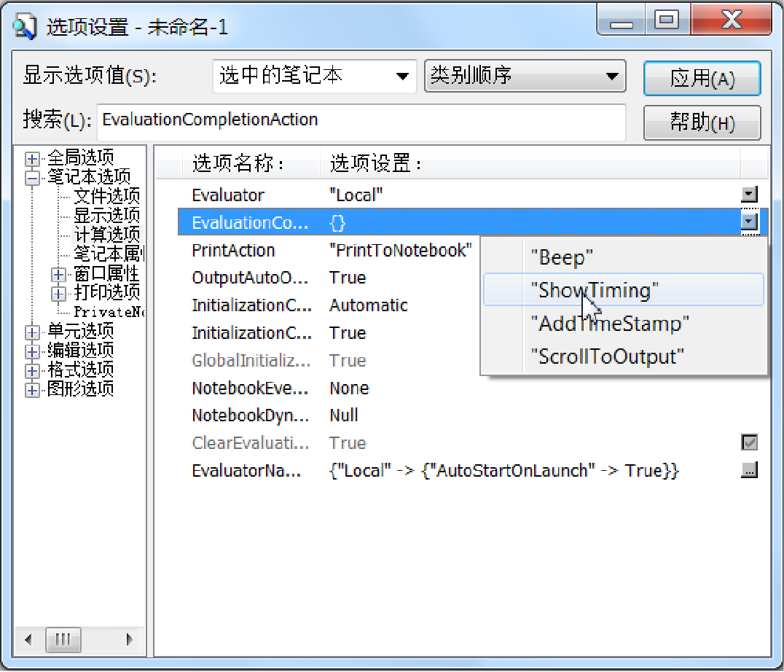
Task: Click the tree scrollbar right arrow
Action: click(130, 639)
